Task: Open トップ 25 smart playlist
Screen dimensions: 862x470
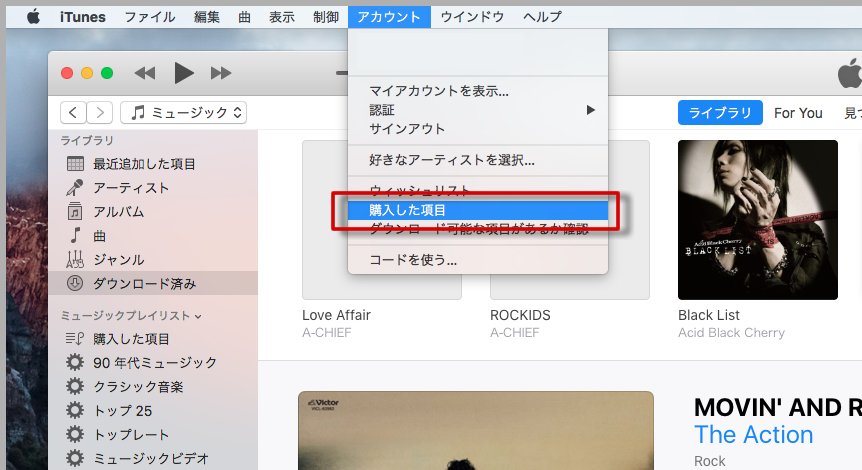Action: coord(153,411)
